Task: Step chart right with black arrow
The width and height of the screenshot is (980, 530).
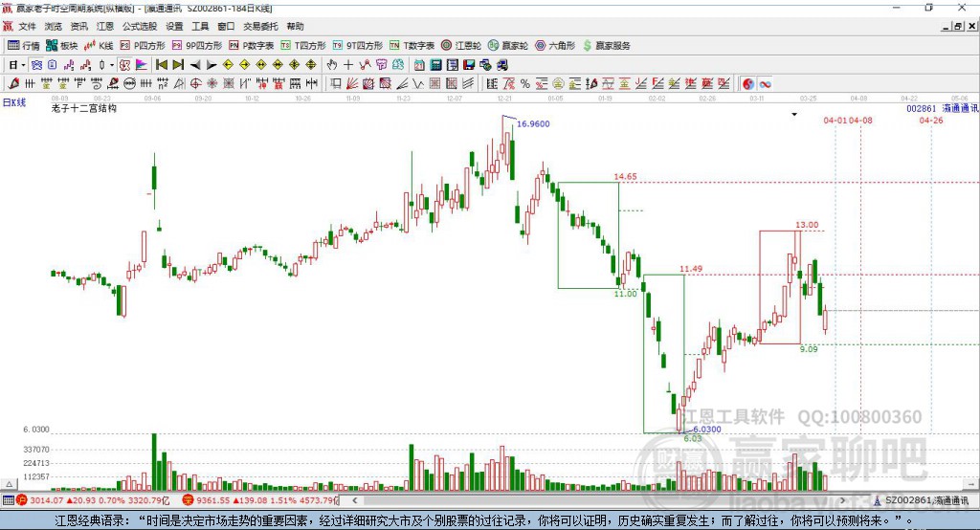Action: point(212,65)
